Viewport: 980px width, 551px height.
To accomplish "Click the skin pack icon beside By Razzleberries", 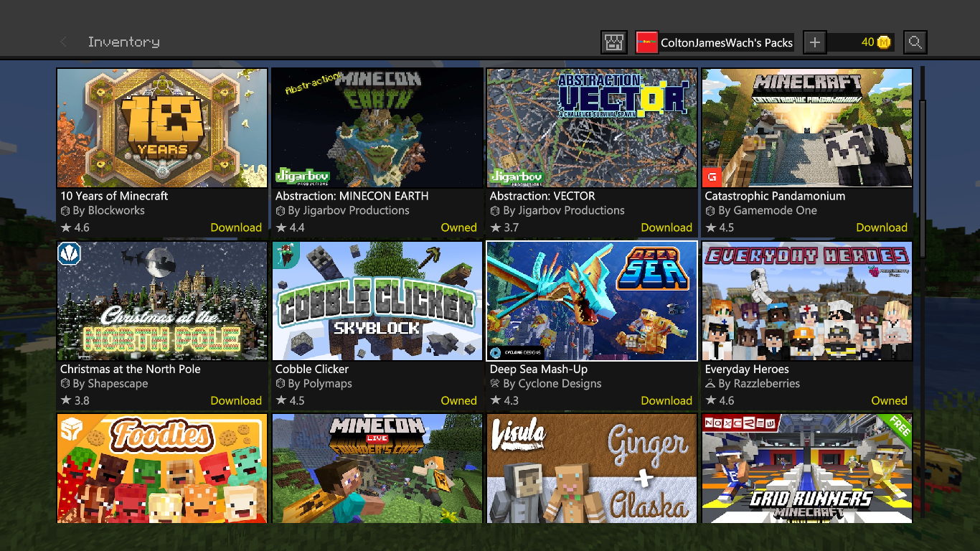I will 710,384.
